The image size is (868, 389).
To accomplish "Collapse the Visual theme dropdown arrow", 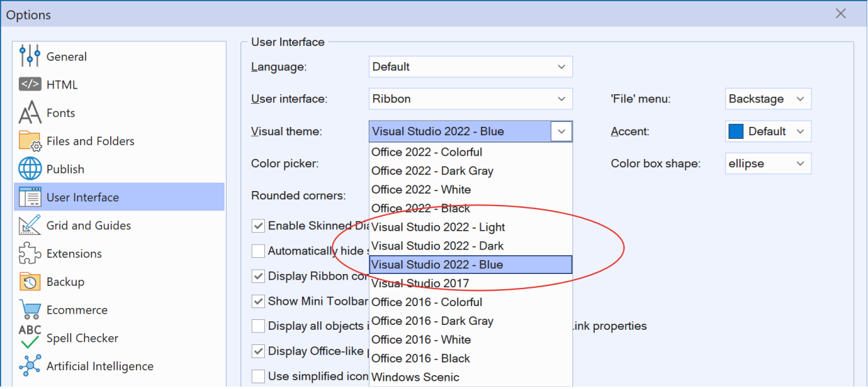I will [x=561, y=131].
